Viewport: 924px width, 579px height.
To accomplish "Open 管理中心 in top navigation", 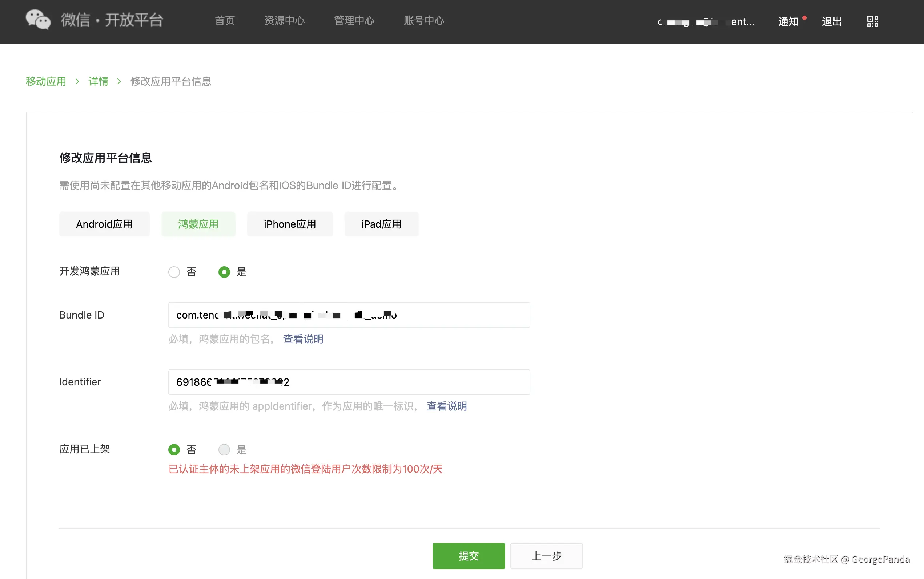I will [354, 21].
